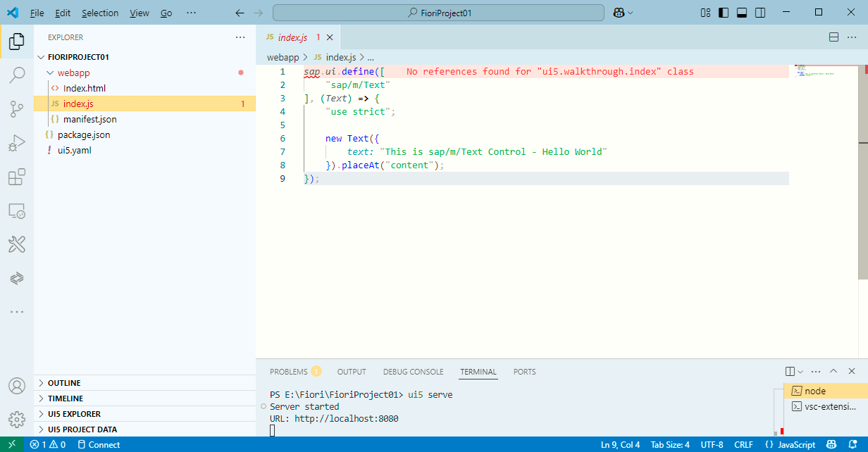Open the File menu
868x452 pixels.
coord(37,13)
